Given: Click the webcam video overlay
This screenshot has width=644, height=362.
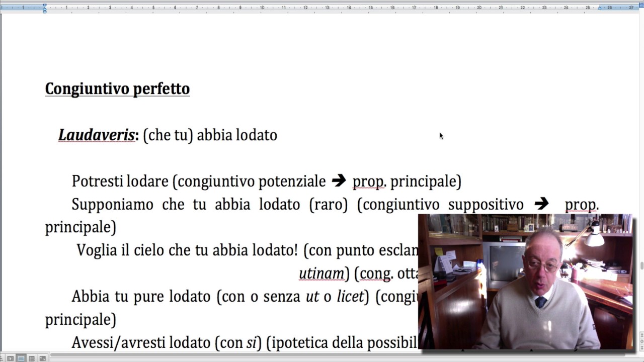Looking at the screenshot, I should click(x=525, y=282).
